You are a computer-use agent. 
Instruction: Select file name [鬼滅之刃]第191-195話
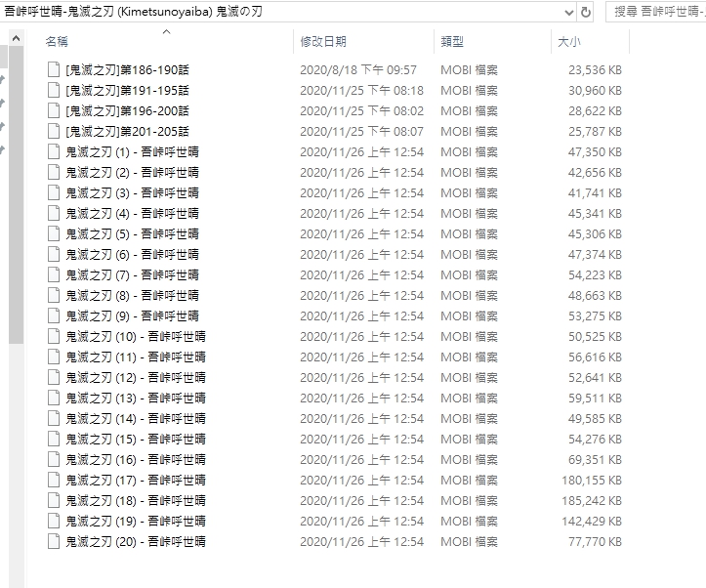tap(127, 91)
